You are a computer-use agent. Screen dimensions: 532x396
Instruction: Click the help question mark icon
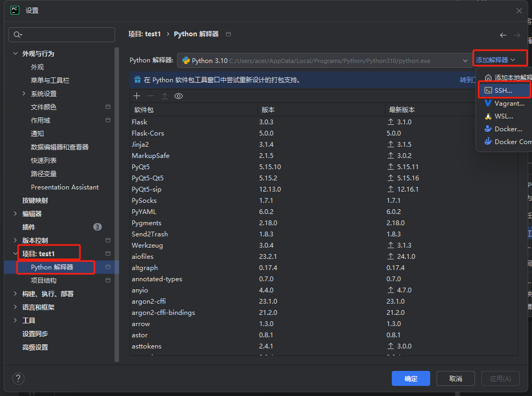pos(18,378)
